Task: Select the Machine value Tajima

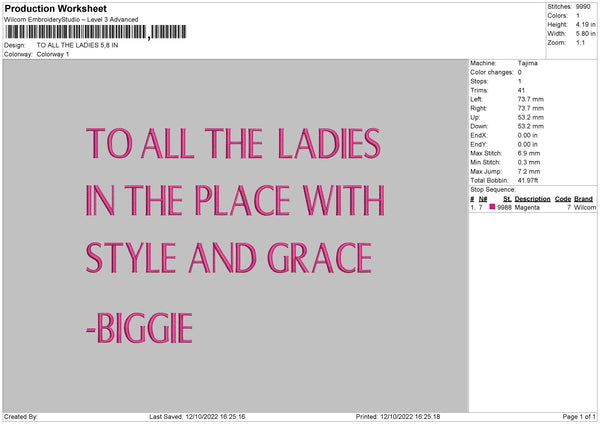Action: (529, 64)
